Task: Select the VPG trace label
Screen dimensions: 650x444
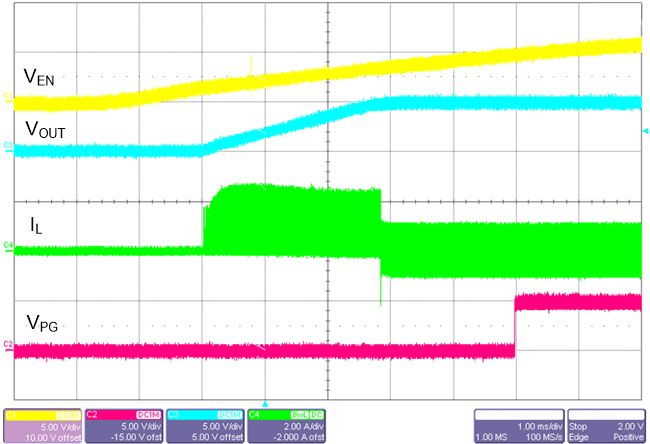Action: (41, 323)
